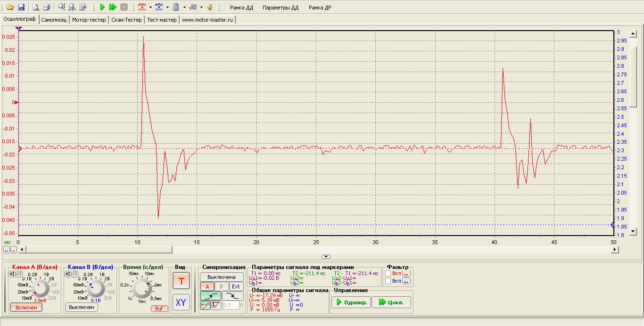Start single capture with green play icon
This screenshot has height=326, width=644.
pos(102,7)
